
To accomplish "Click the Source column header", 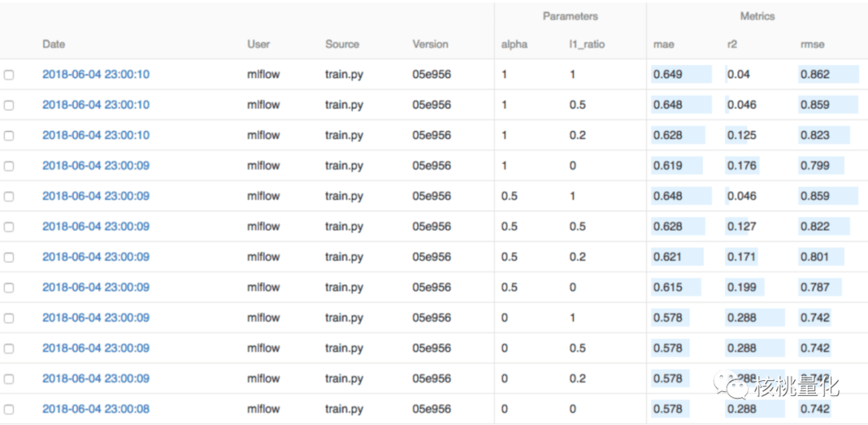I will 342,44.
